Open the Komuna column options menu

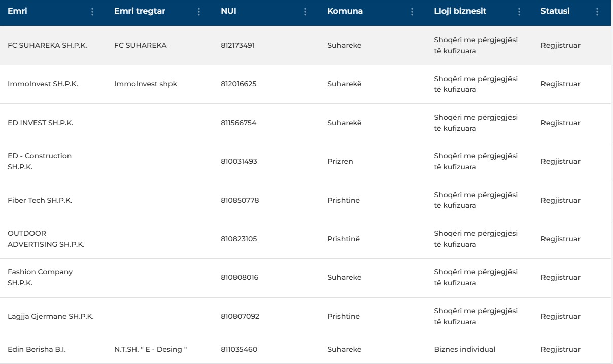tap(412, 12)
